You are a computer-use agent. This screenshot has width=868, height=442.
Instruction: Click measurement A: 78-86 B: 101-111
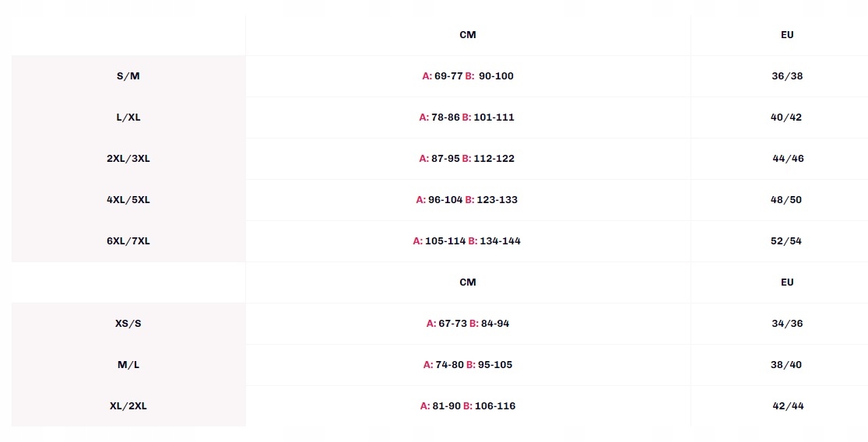(x=466, y=118)
